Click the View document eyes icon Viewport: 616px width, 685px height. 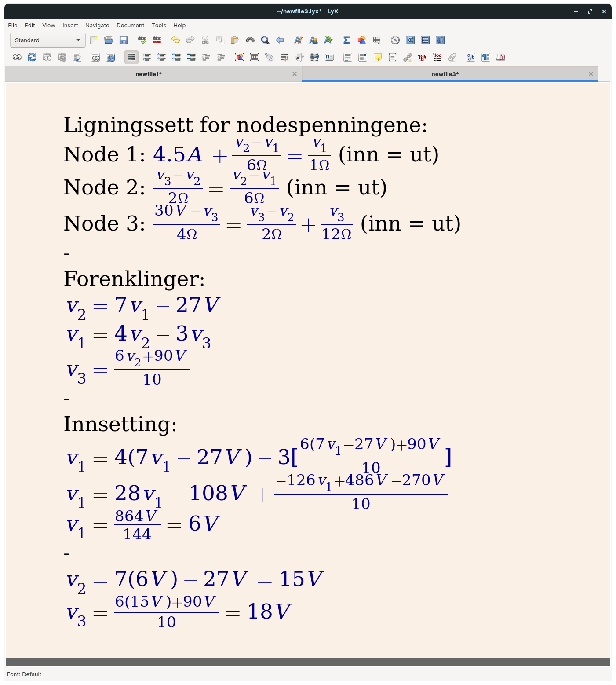(17, 57)
